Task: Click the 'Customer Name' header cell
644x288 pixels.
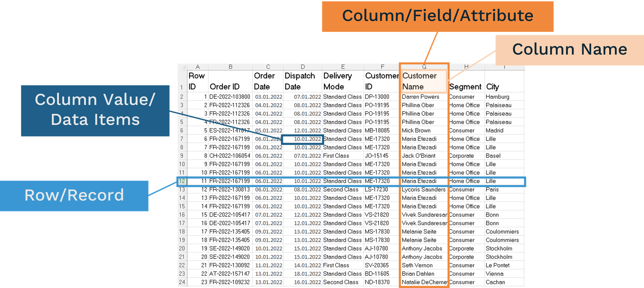Action: click(x=424, y=81)
